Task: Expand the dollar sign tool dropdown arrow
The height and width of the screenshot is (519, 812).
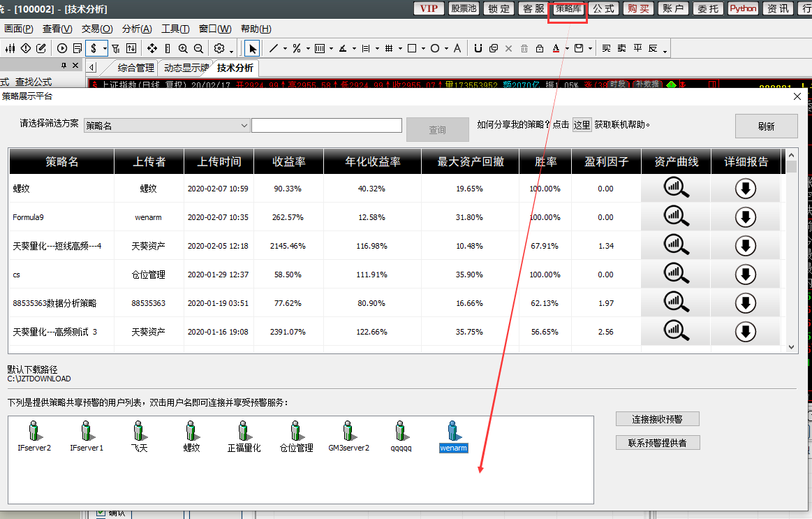Action: click(x=105, y=48)
